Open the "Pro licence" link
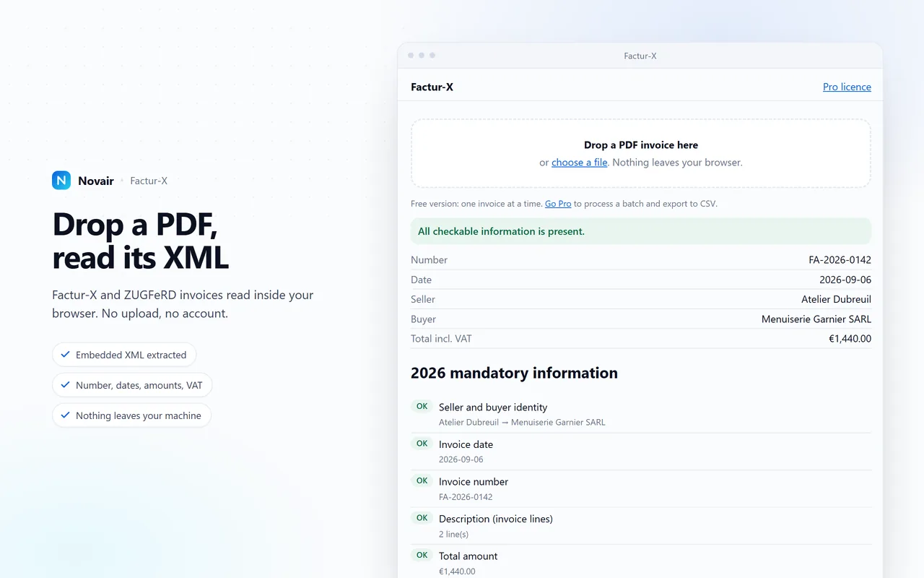 847,87
